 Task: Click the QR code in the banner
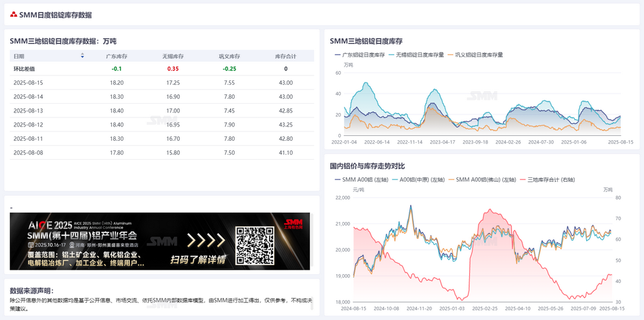click(255, 246)
